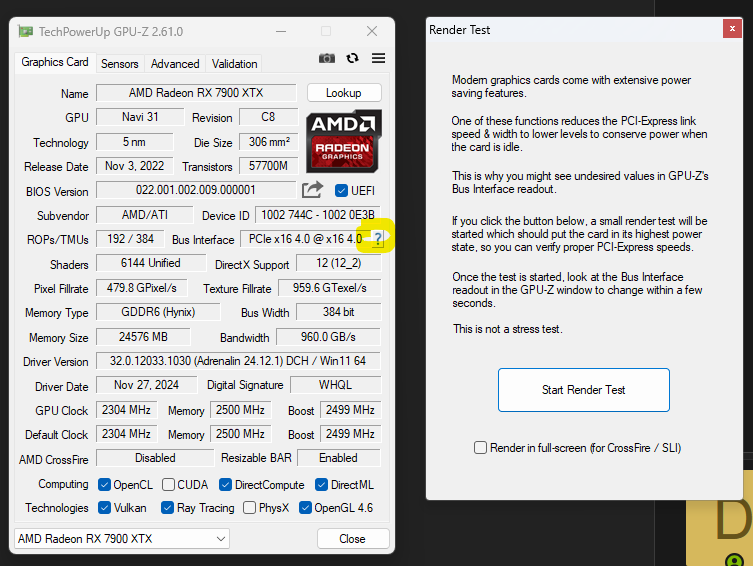
Task: Click the Bus Interface PCIe x16 4.0 value
Action: click(305, 239)
